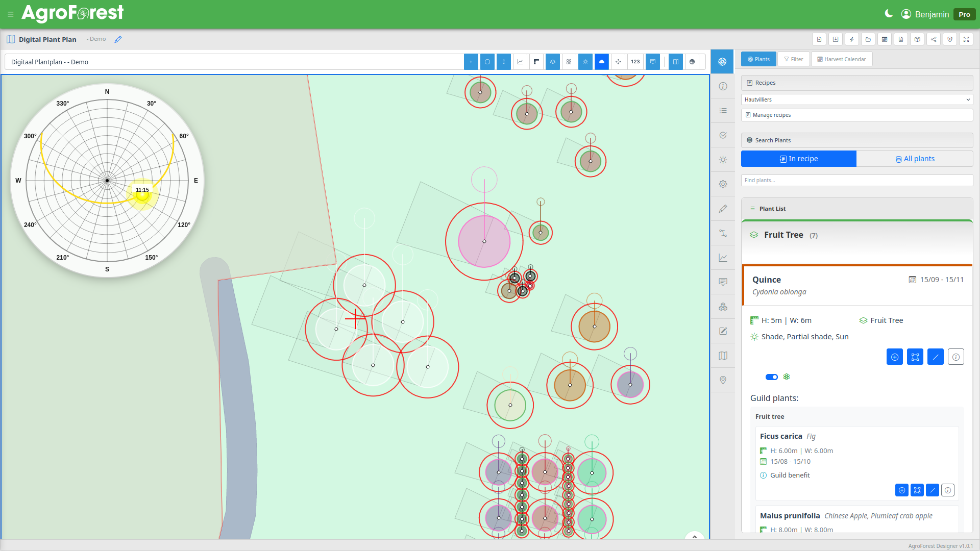Open the PDF export icon in top toolbar

tap(901, 39)
